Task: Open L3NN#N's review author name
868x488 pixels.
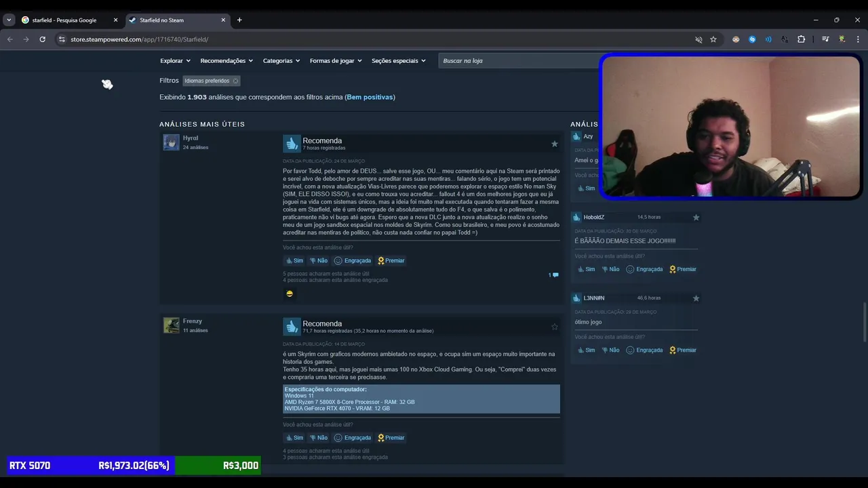Action: [x=593, y=298]
